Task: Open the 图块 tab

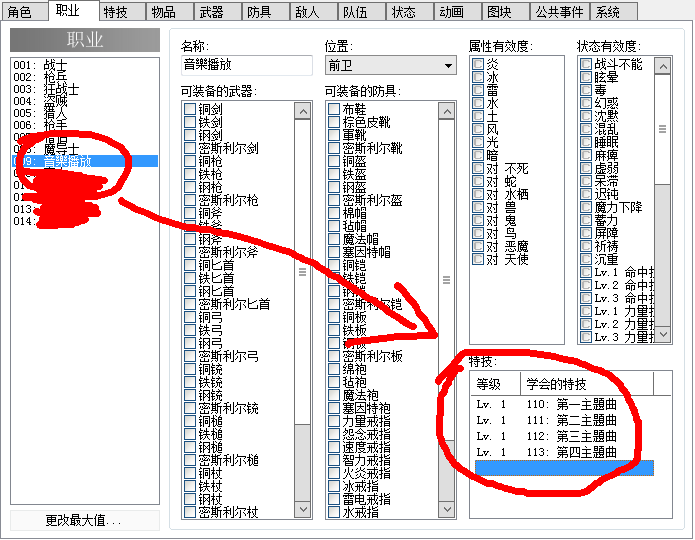Action: (505, 12)
